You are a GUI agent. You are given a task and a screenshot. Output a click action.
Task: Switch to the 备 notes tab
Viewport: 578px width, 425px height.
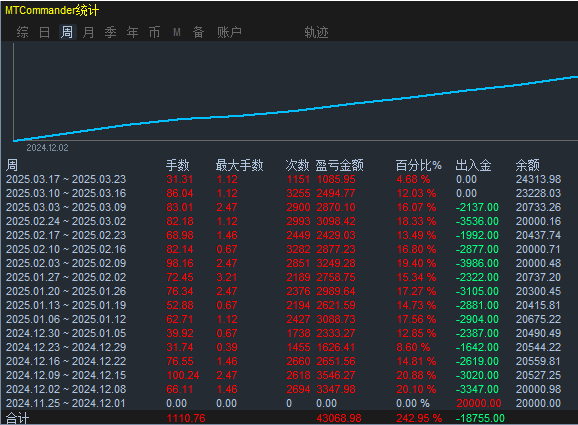pos(199,32)
